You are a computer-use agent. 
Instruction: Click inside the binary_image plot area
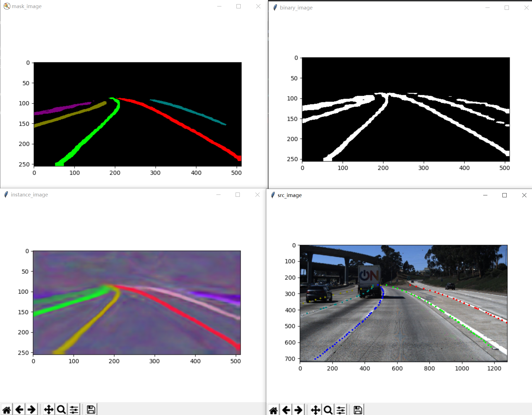click(x=404, y=112)
